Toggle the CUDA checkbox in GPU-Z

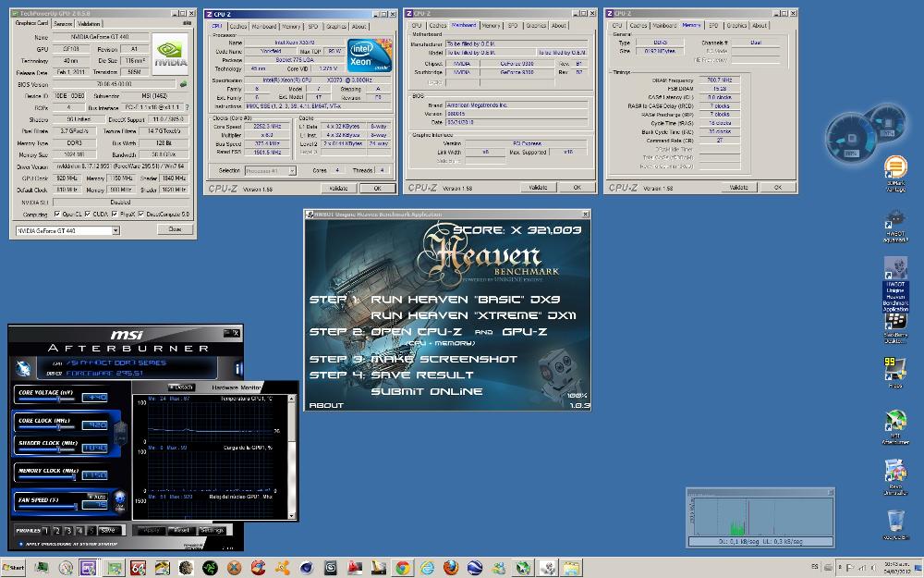[x=87, y=215]
